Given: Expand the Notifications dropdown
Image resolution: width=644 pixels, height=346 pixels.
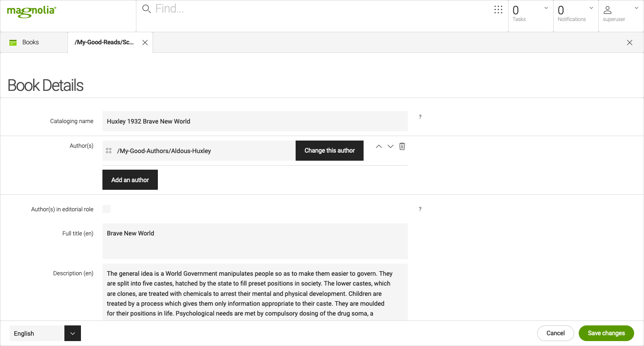Looking at the screenshot, I should pos(591,8).
